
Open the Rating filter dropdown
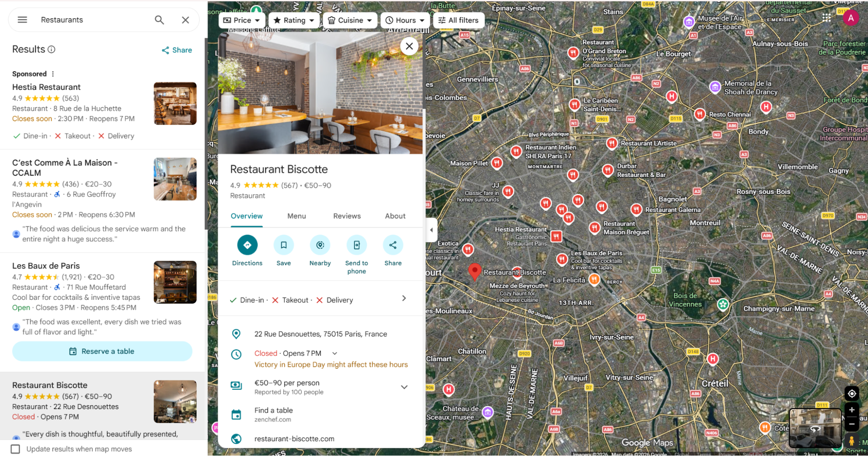click(294, 20)
